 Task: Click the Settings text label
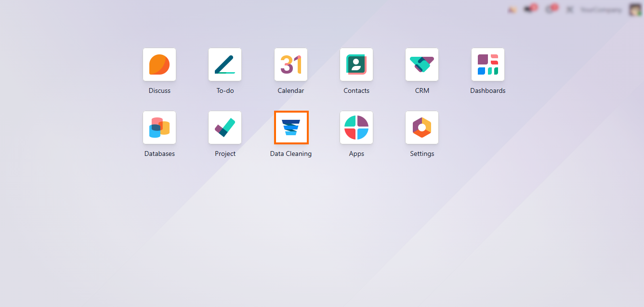tap(422, 154)
